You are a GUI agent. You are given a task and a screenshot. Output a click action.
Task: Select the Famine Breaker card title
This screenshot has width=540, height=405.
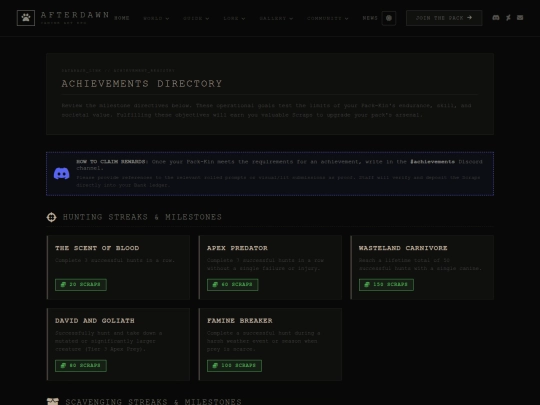240,321
